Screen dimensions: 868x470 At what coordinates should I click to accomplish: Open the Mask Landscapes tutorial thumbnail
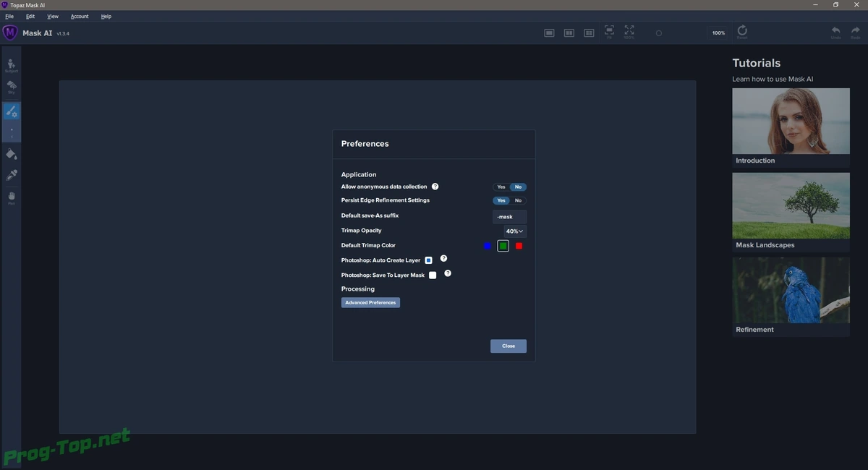pyautogui.click(x=791, y=205)
